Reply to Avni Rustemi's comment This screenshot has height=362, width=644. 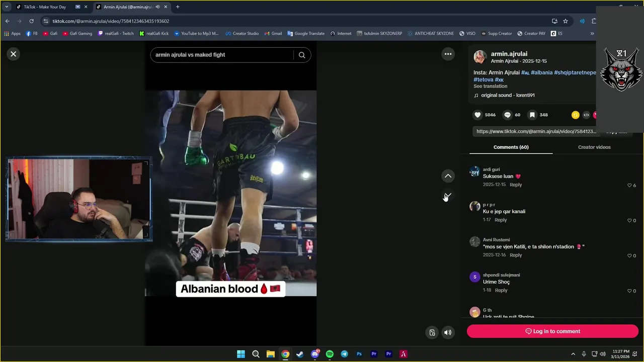(516, 255)
